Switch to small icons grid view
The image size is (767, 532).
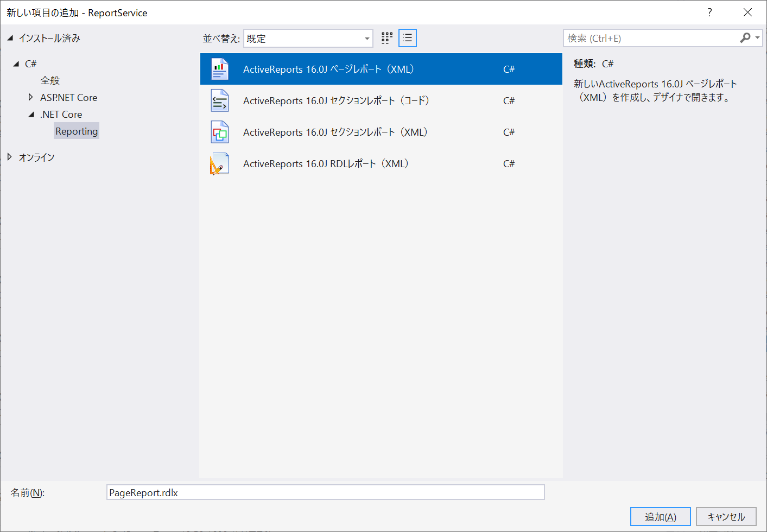point(387,38)
